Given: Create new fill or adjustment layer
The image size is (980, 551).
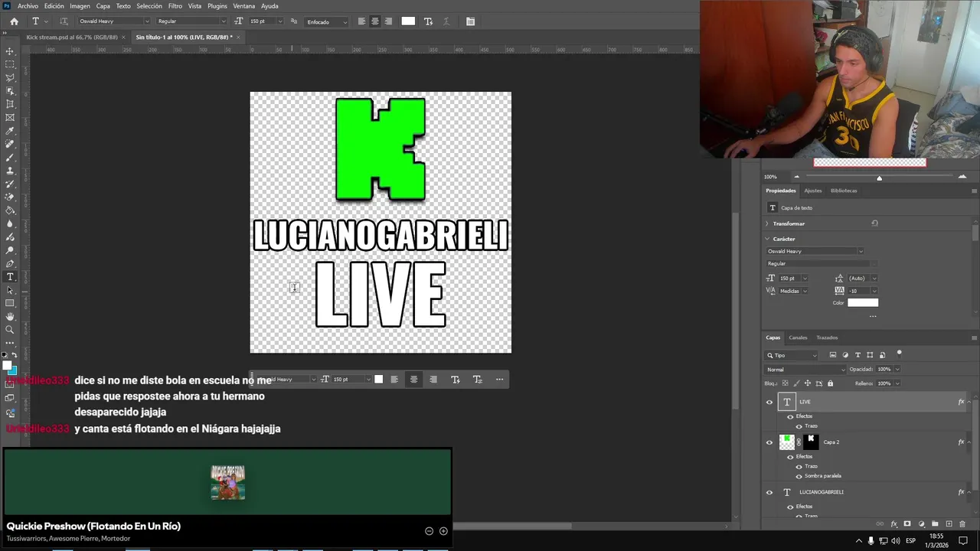Looking at the screenshot, I should pos(921,524).
